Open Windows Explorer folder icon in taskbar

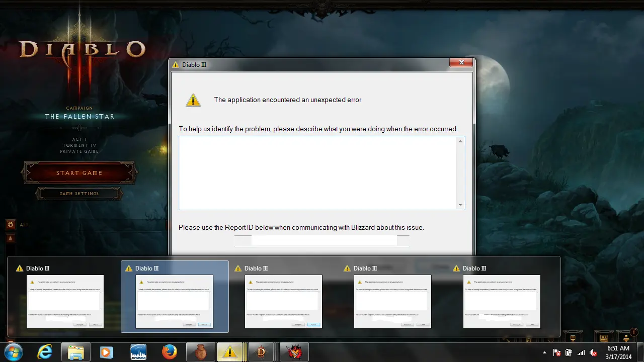coord(76,352)
